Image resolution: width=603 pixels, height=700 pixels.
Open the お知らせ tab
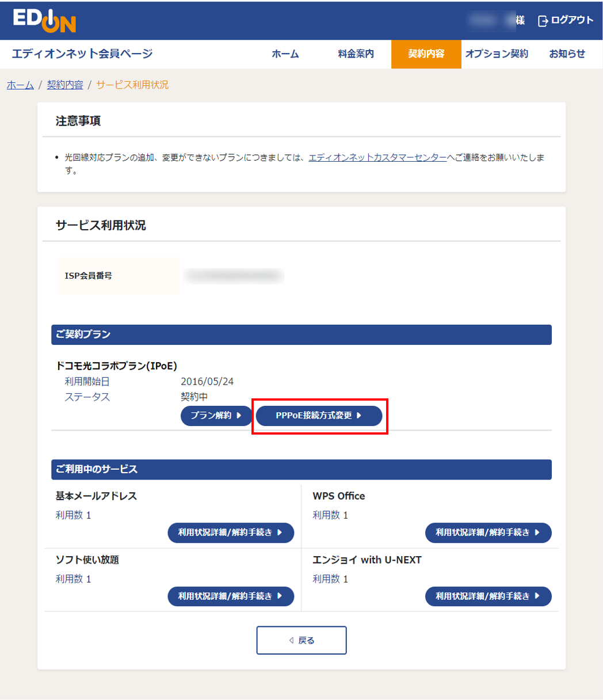[566, 54]
